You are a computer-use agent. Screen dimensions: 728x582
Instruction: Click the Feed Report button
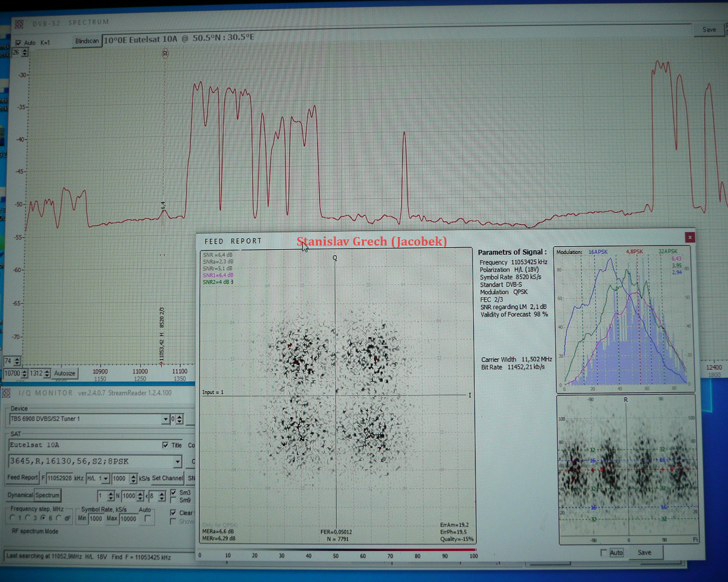point(22,478)
